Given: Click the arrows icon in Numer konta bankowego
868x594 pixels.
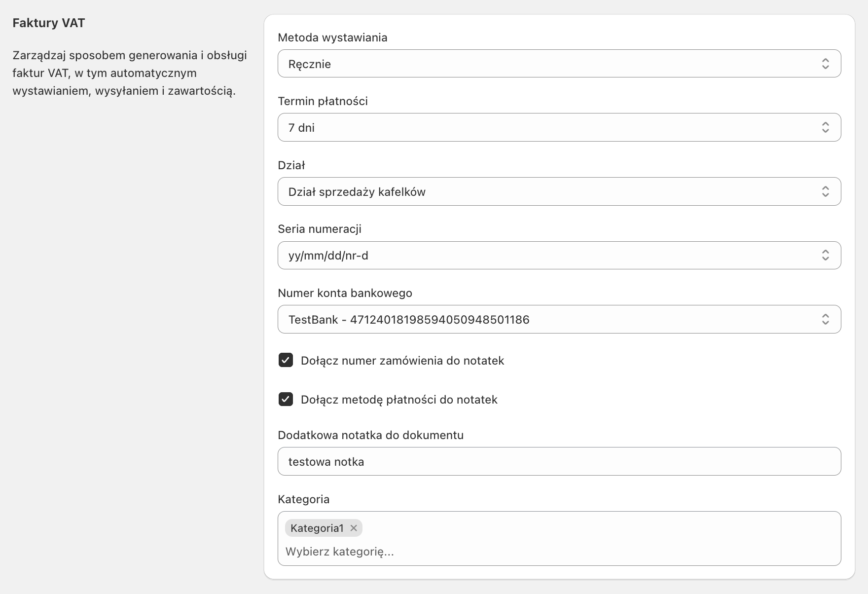Looking at the screenshot, I should click(825, 320).
